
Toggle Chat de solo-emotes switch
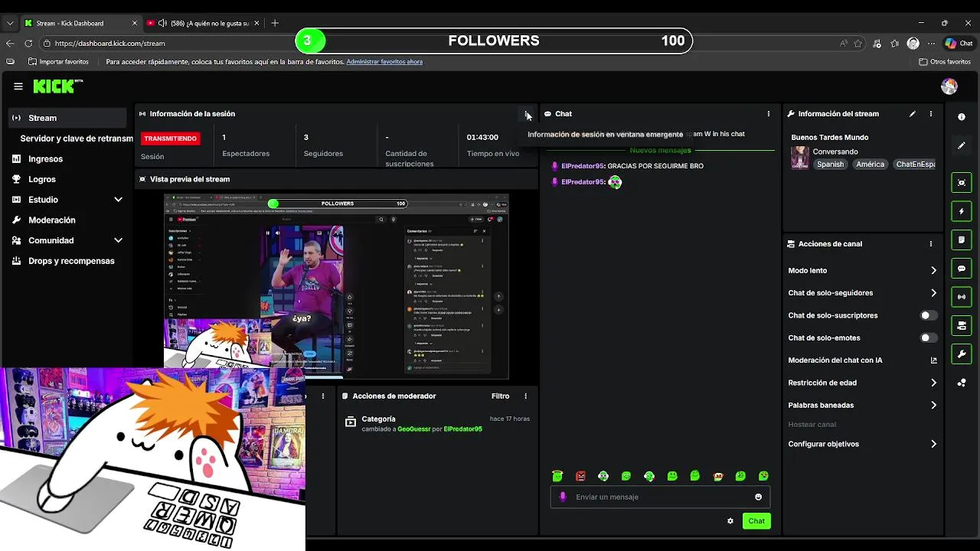[928, 337]
